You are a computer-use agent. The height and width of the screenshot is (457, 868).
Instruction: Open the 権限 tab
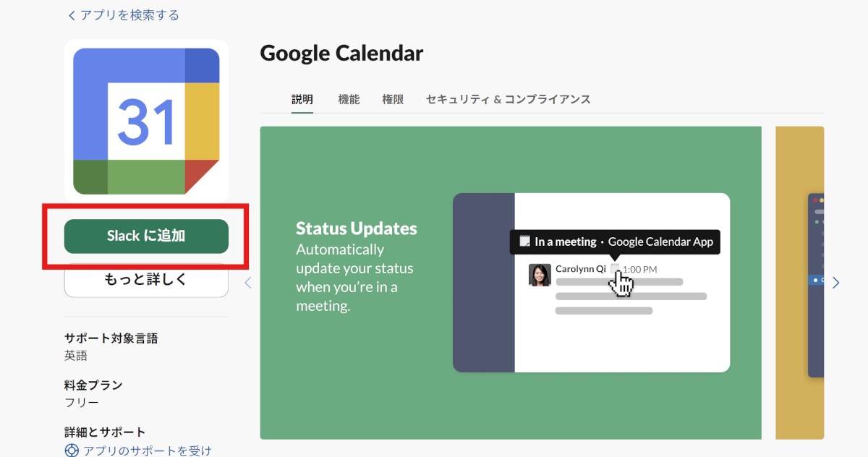click(393, 100)
